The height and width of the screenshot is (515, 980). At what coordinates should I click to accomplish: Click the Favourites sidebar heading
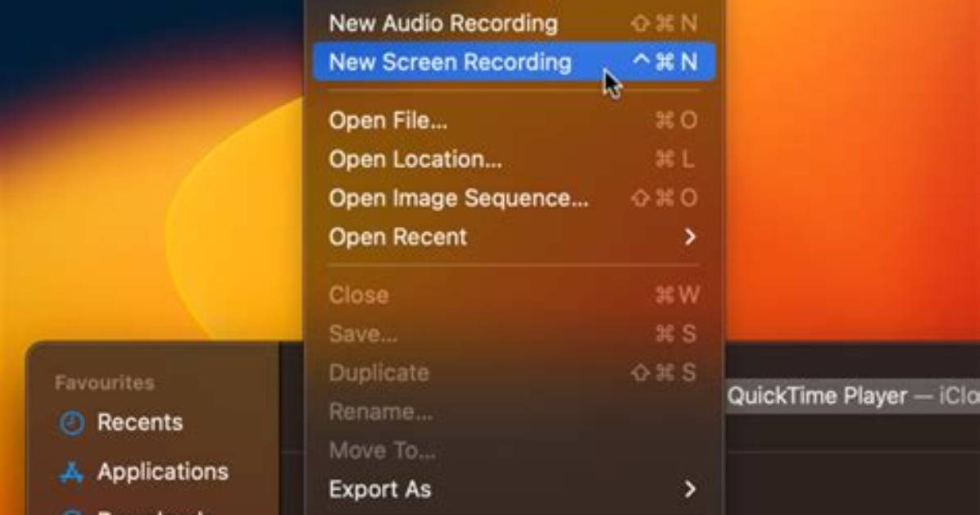[x=104, y=382]
